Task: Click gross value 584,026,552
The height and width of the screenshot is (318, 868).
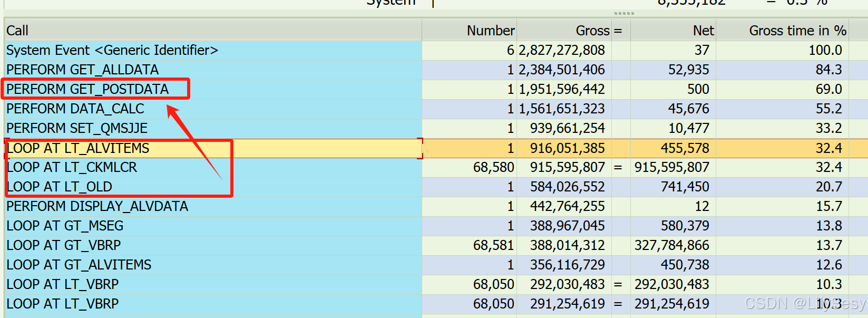Action: (x=568, y=187)
